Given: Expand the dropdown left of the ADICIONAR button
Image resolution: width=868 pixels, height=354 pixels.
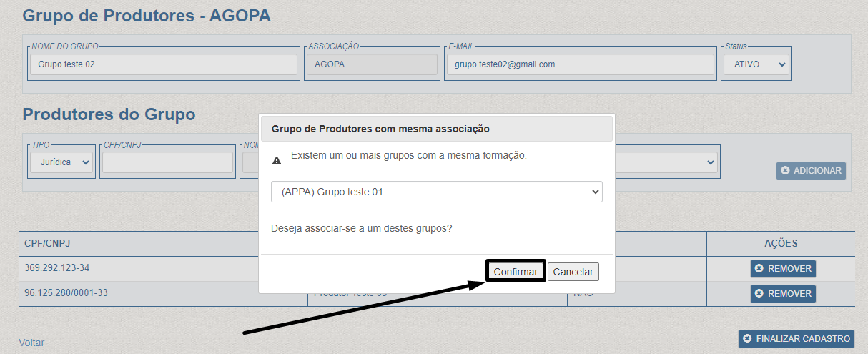Looking at the screenshot, I should pyautogui.click(x=665, y=162).
